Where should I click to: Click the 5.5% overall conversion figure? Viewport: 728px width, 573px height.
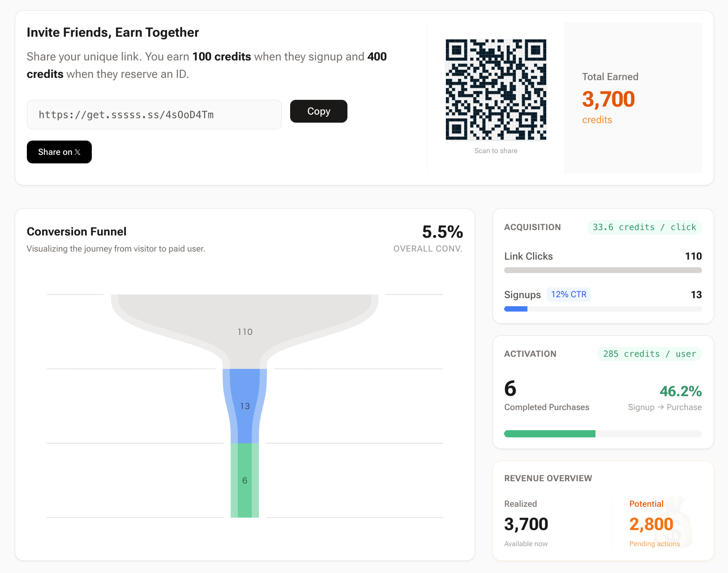442,232
